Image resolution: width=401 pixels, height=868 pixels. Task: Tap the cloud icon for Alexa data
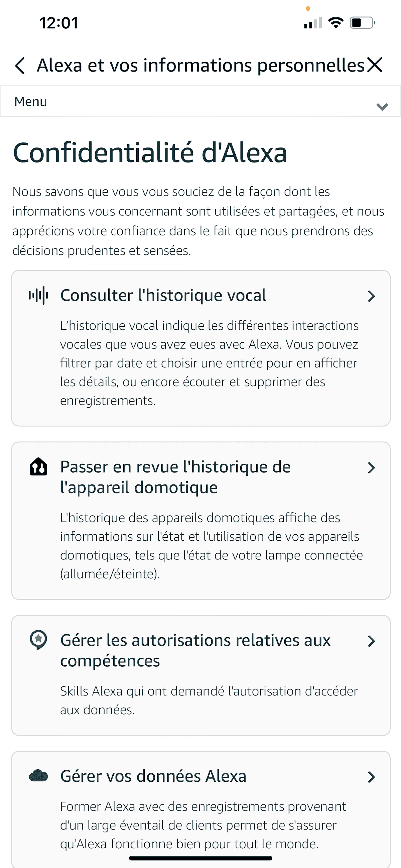pos(38,776)
